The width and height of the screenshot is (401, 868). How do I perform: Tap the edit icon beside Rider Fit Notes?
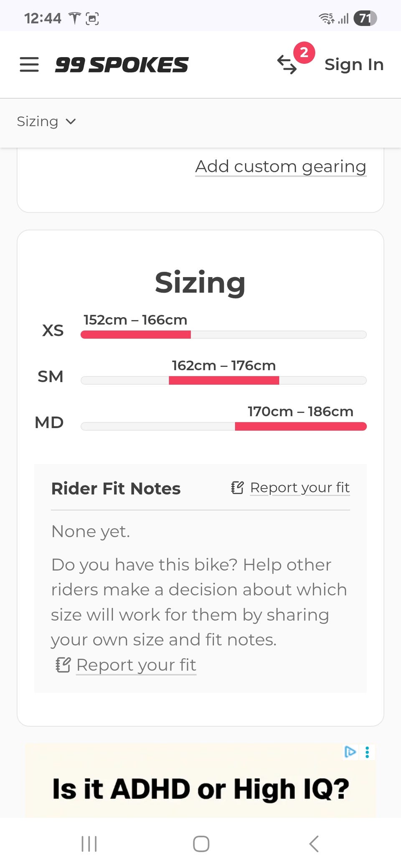(237, 487)
